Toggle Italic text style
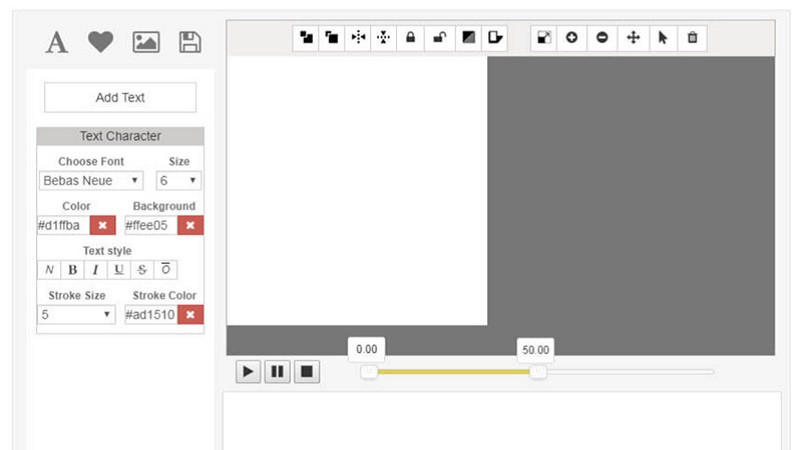800x450 pixels. pyautogui.click(x=95, y=269)
